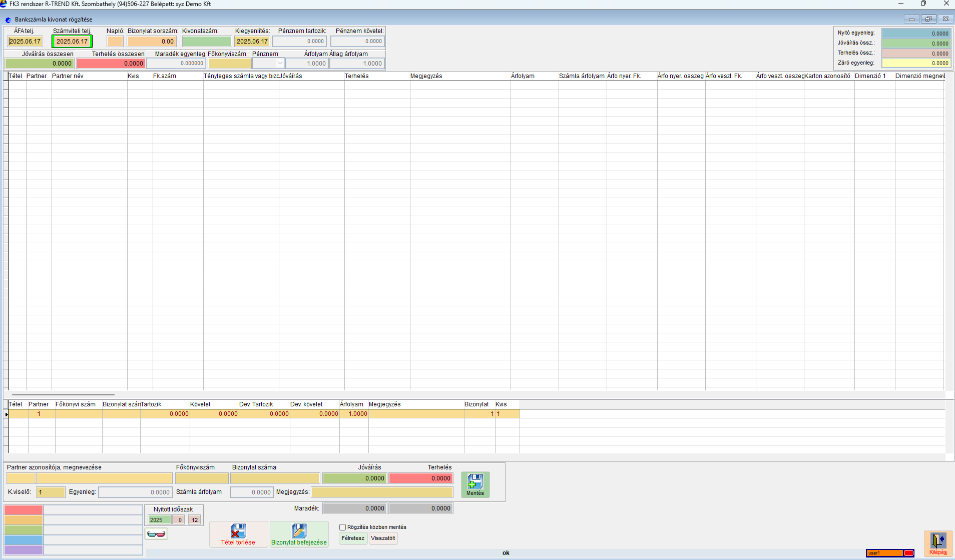Click the Visszatölt button

click(x=383, y=538)
